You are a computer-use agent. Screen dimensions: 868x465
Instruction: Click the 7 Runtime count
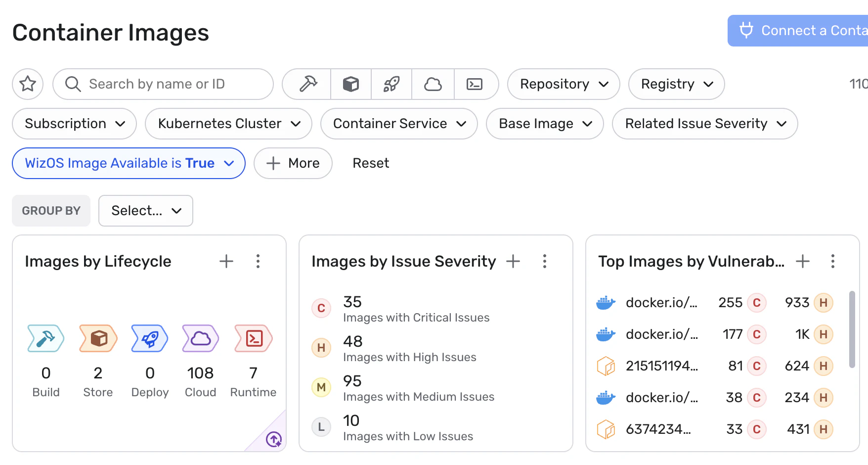click(253, 373)
